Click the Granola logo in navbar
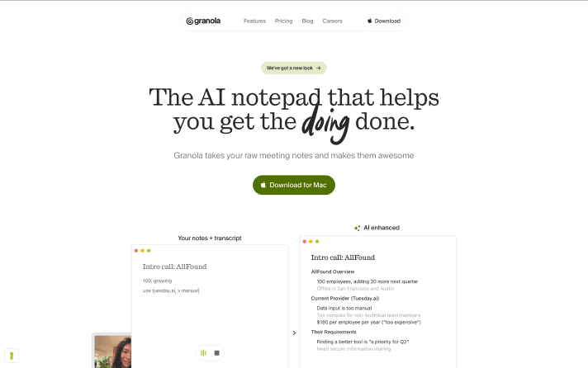 point(203,21)
